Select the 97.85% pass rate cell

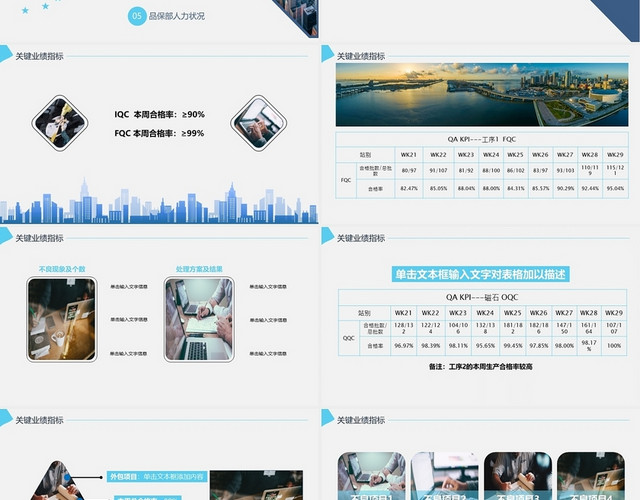click(539, 346)
